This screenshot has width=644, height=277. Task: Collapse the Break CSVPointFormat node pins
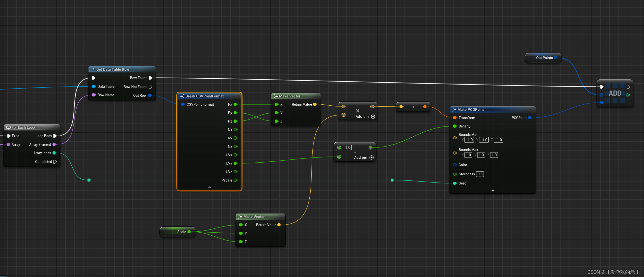210,187
